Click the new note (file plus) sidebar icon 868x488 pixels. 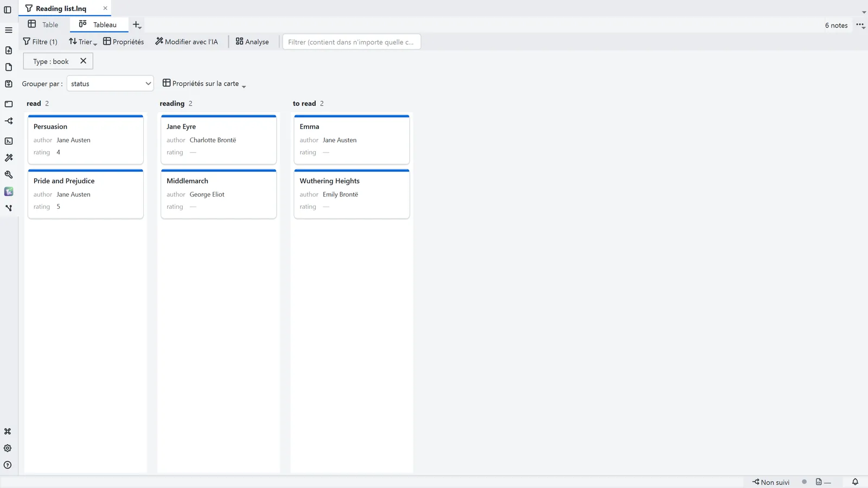tap(9, 50)
